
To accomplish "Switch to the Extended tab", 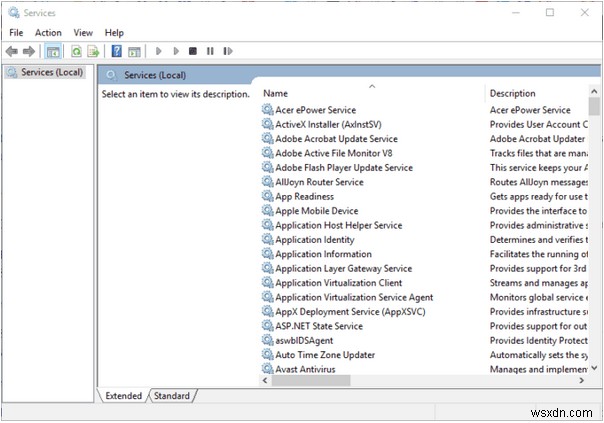I will (x=124, y=396).
